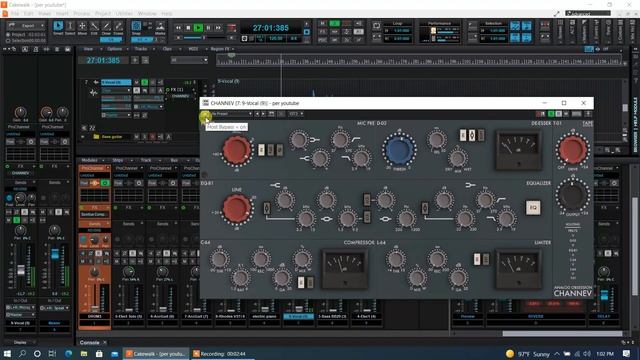Viewport: 640px width, 360px height.
Task: Open the File menu
Action: [x=15, y=13]
